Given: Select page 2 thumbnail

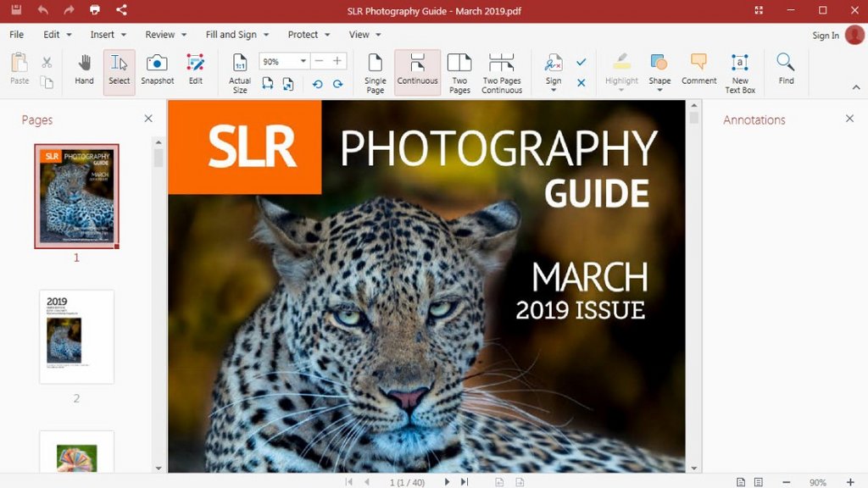Looking at the screenshot, I should [76, 336].
